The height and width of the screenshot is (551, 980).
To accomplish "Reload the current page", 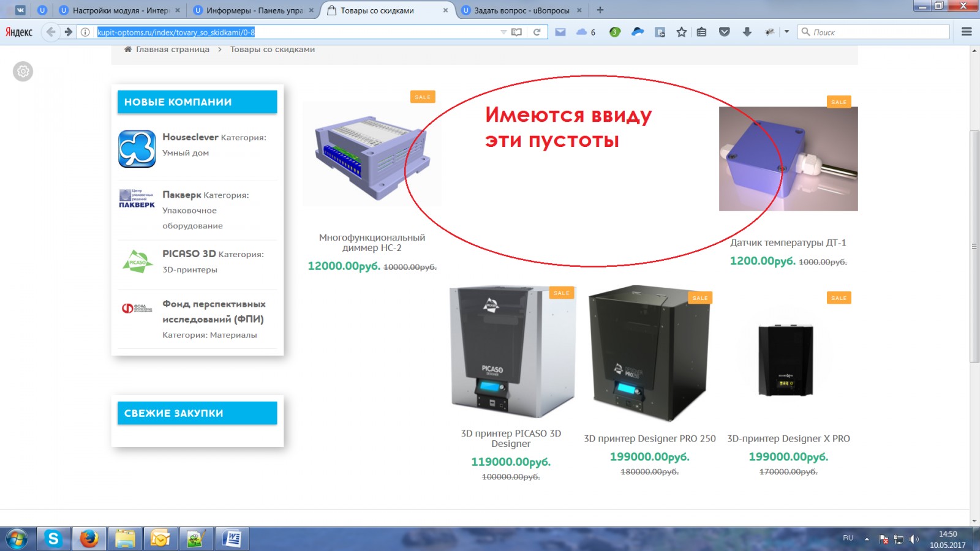I will pyautogui.click(x=537, y=32).
